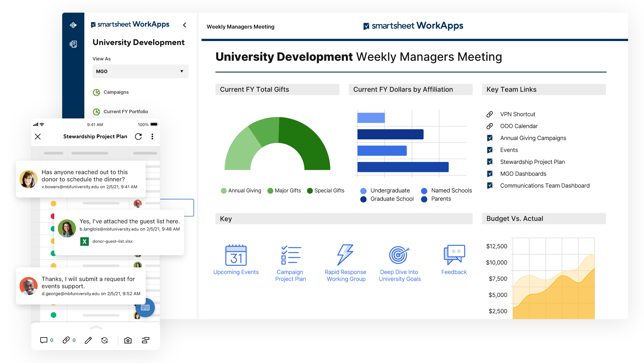Open comments on the Stewardship Project Plan
Image resolution: width=644 pixels, height=363 pixels.
44,340
